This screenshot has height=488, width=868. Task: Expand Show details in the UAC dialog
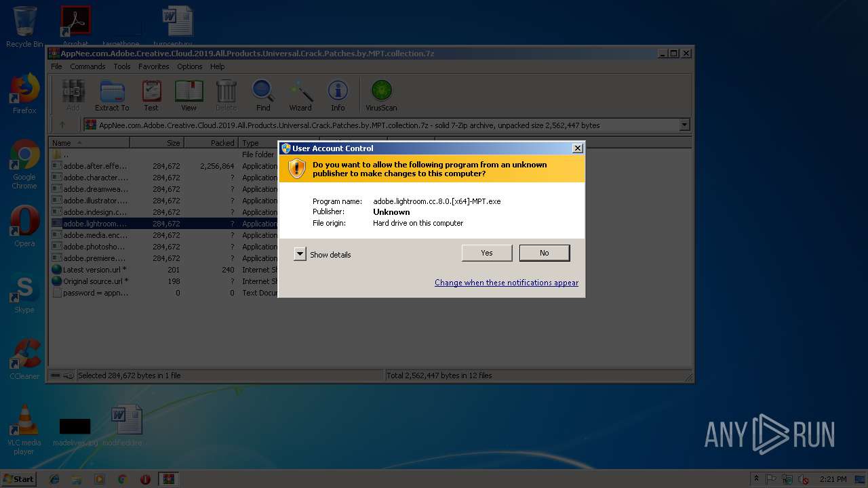coord(300,254)
